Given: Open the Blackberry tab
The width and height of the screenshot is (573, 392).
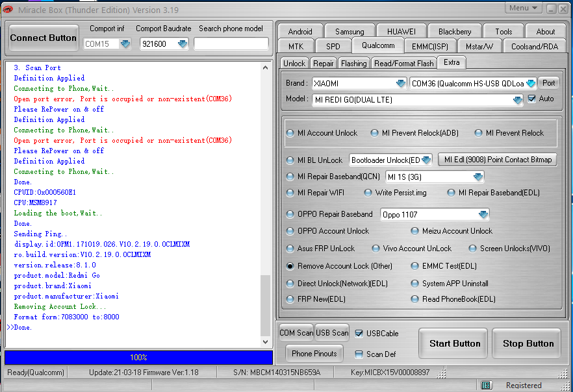Looking at the screenshot, I should (455, 31).
